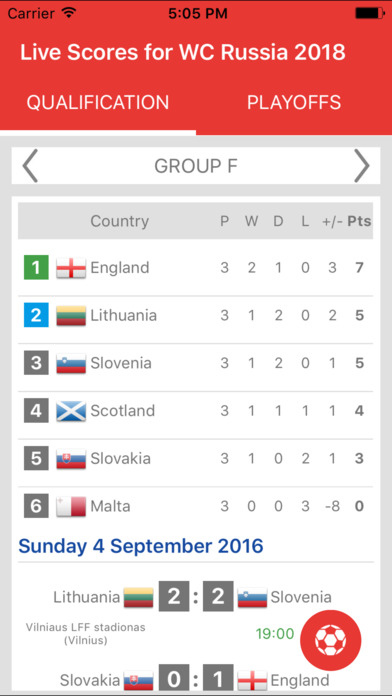Tap the blue rank 2 badge

pos(36,316)
